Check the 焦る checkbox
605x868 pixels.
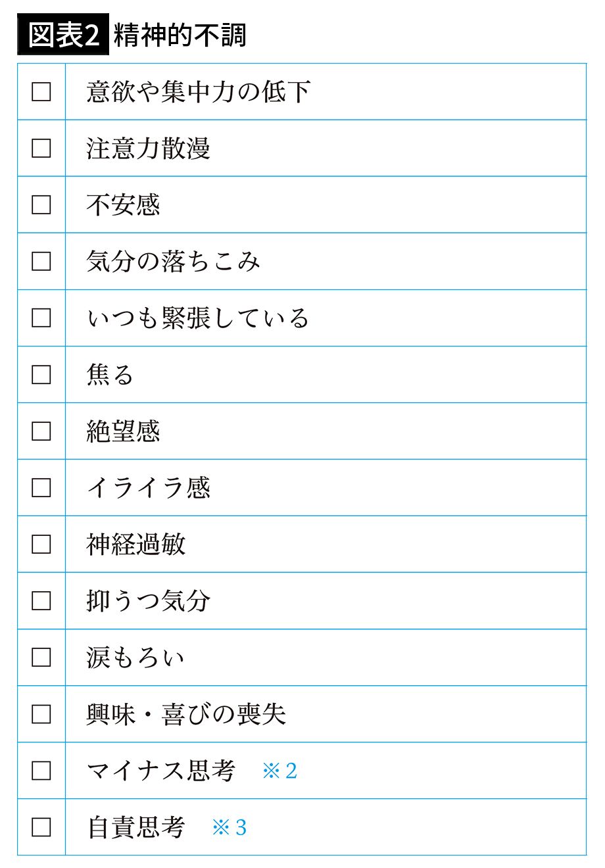41,375
